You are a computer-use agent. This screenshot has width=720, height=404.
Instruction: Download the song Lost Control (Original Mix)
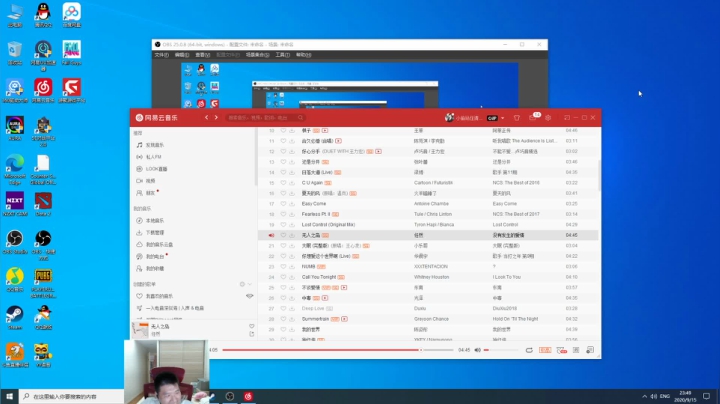tap(292, 225)
